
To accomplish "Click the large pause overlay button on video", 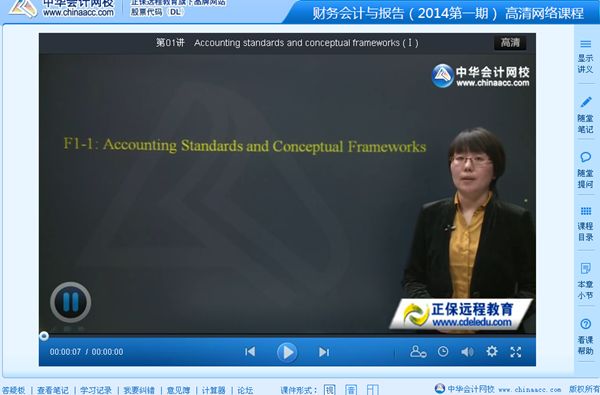I will point(71,302).
